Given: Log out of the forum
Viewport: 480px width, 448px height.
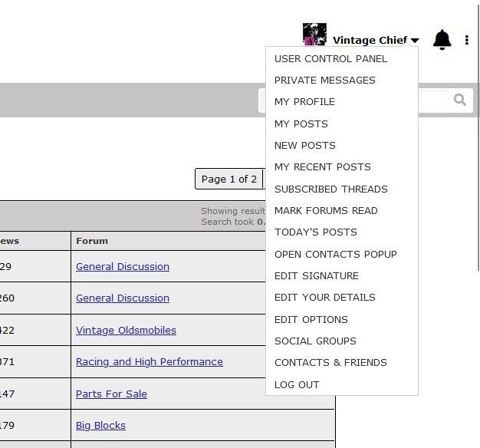Looking at the screenshot, I should click(297, 385).
